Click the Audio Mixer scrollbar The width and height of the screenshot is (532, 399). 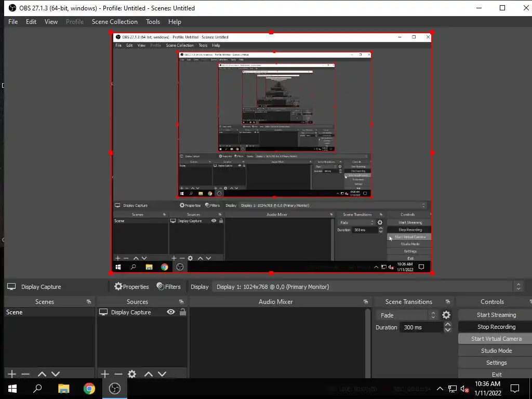[x=367, y=343]
